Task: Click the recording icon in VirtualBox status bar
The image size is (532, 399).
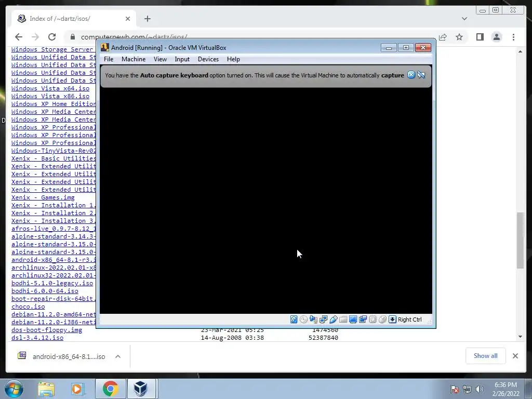Action: [x=363, y=320]
